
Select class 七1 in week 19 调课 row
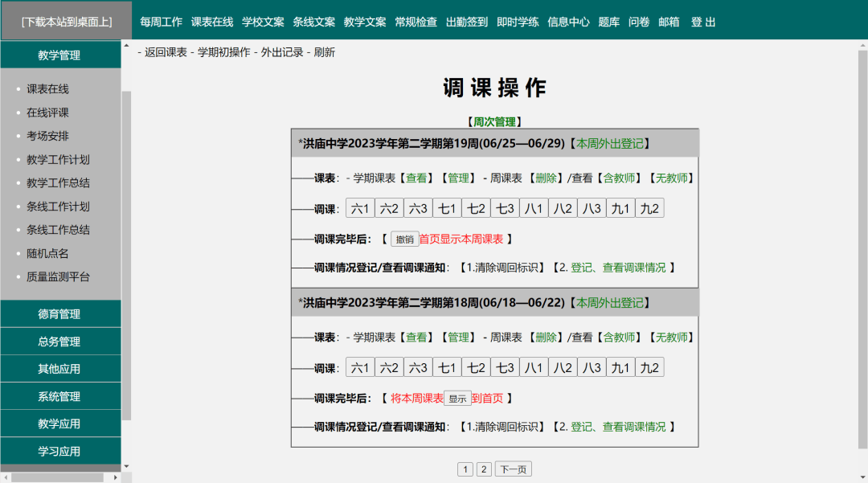447,209
